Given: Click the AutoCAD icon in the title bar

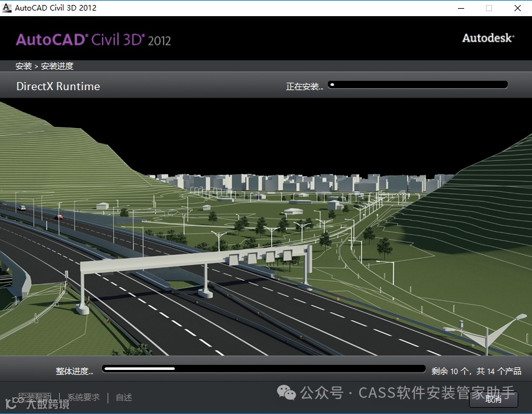Looking at the screenshot, I should pos(7,7).
